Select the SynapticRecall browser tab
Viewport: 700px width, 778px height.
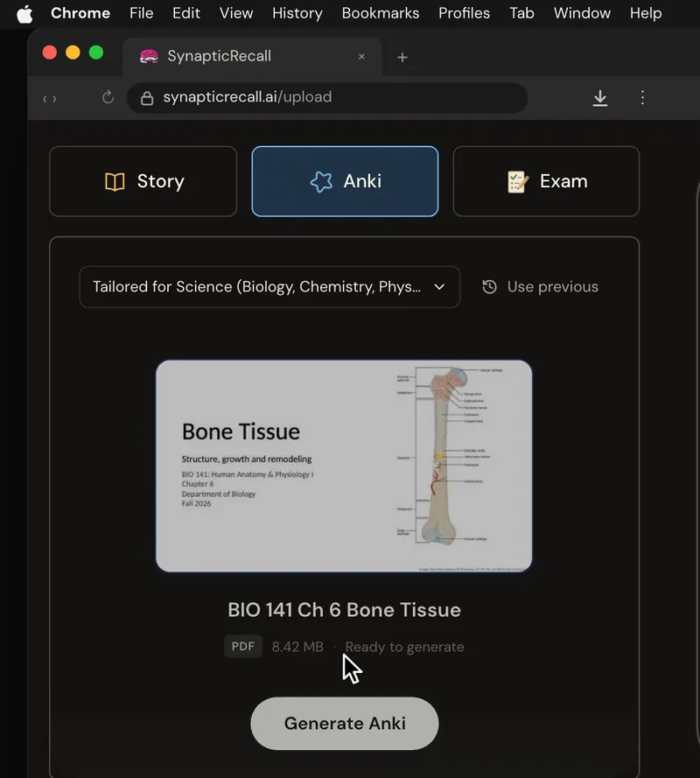click(252, 57)
